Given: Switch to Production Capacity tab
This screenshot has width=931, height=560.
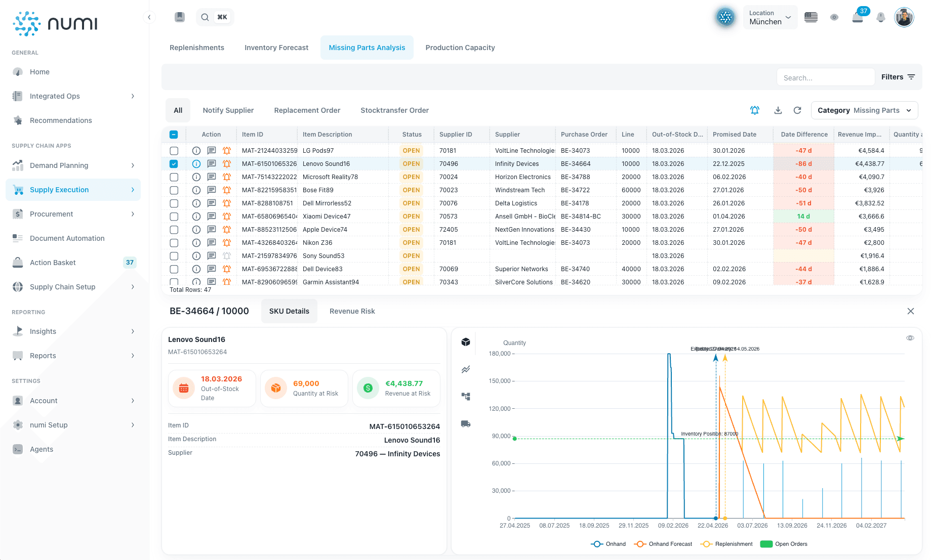Looking at the screenshot, I should [x=460, y=48].
